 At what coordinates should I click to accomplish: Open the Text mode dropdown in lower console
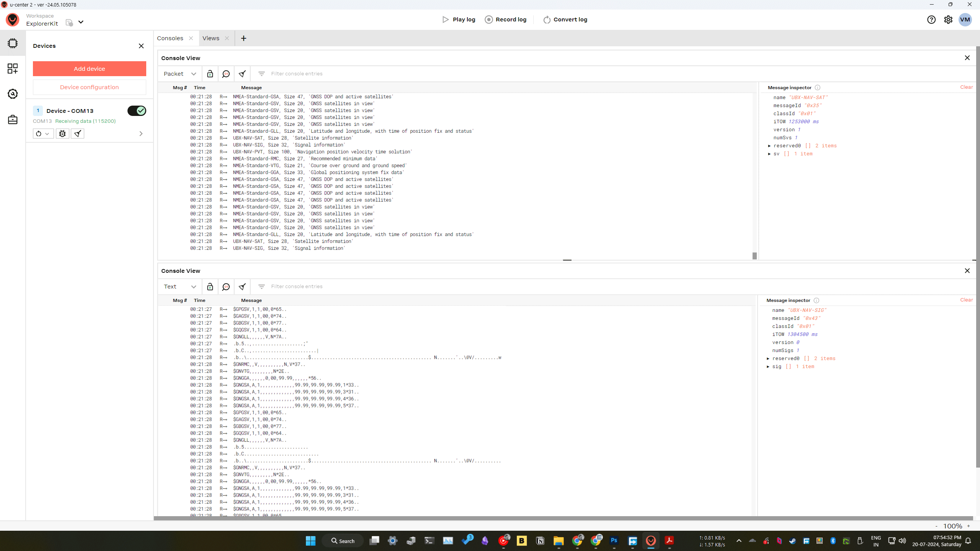(180, 287)
